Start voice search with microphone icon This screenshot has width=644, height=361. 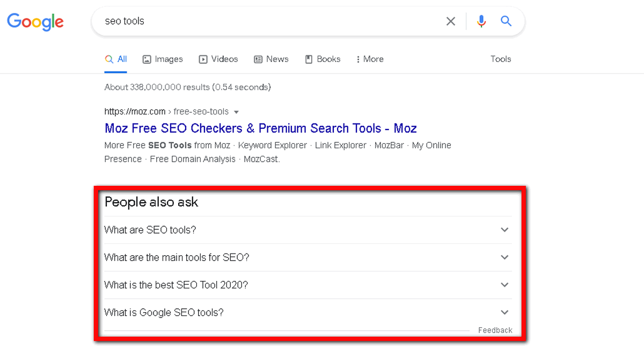tap(481, 21)
